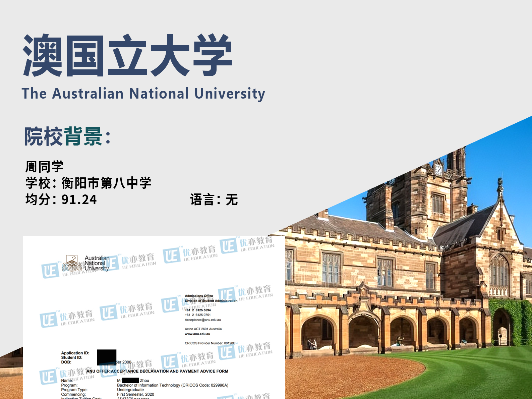Click the address Acton ACT 2601 Australia
532x399 pixels.
pos(203,329)
